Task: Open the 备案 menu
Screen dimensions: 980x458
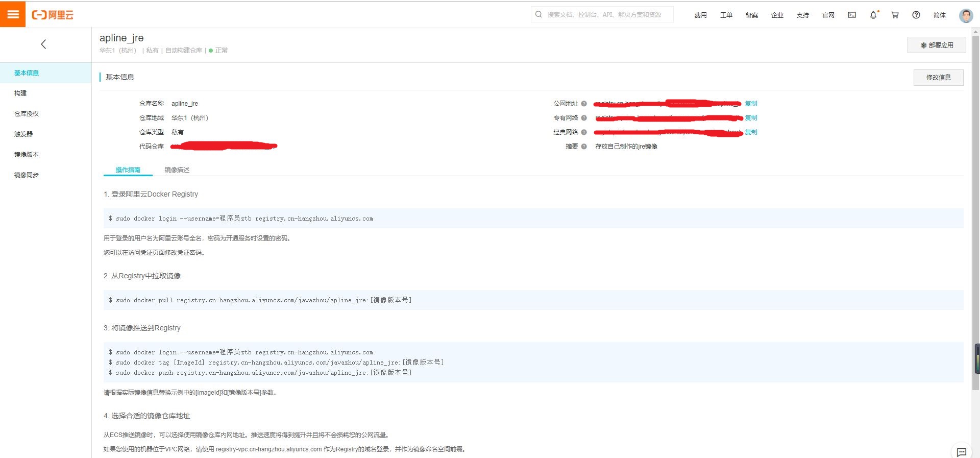Action: pos(752,15)
